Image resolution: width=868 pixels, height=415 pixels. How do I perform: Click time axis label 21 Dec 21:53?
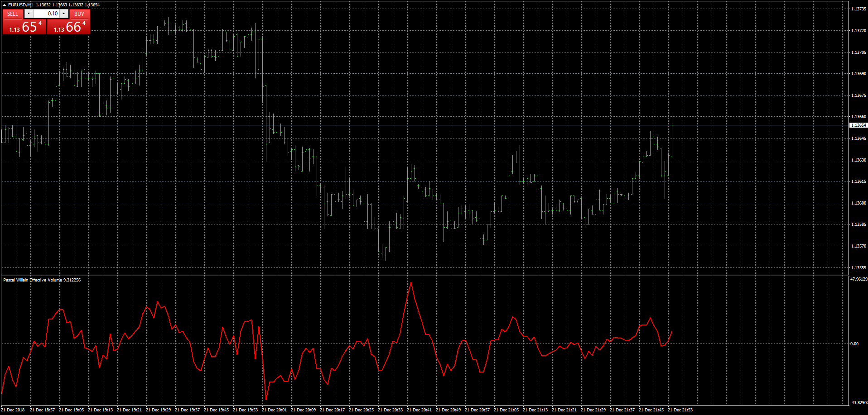(680, 410)
